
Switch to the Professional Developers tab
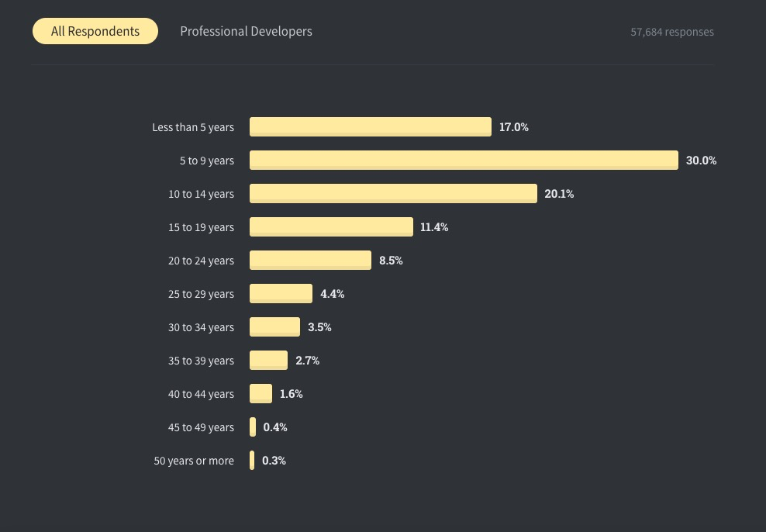coord(246,31)
